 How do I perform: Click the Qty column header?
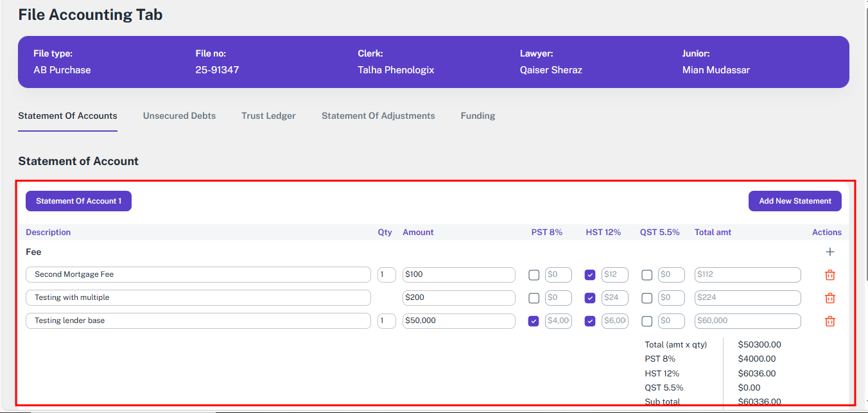385,233
